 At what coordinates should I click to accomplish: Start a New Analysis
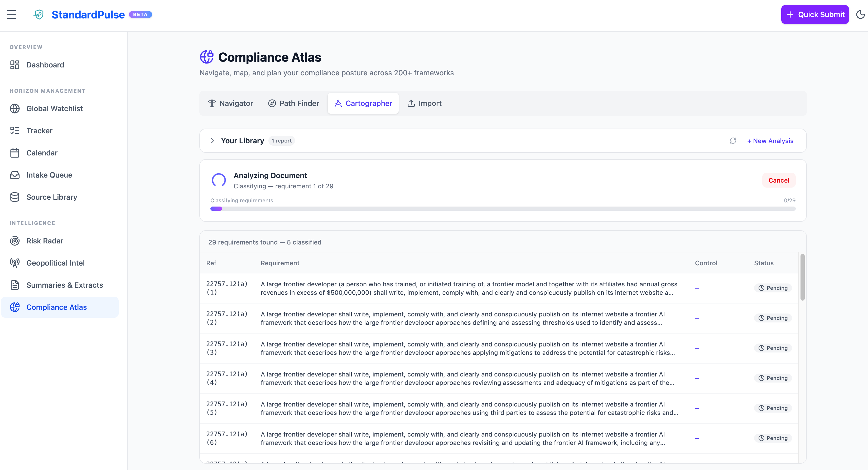(x=770, y=141)
